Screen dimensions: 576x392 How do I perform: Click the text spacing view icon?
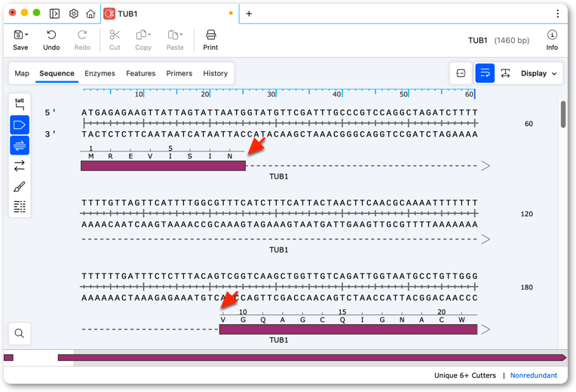[x=505, y=73]
